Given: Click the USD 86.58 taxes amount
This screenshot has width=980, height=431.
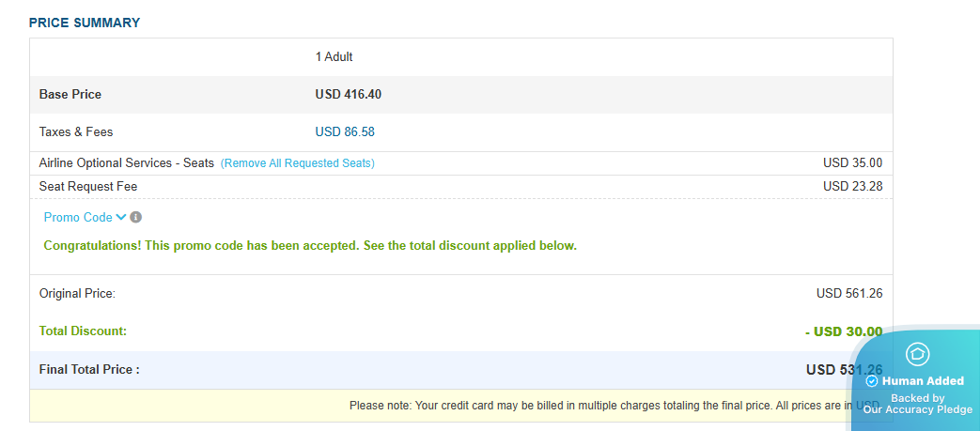Looking at the screenshot, I should (x=345, y=132).
